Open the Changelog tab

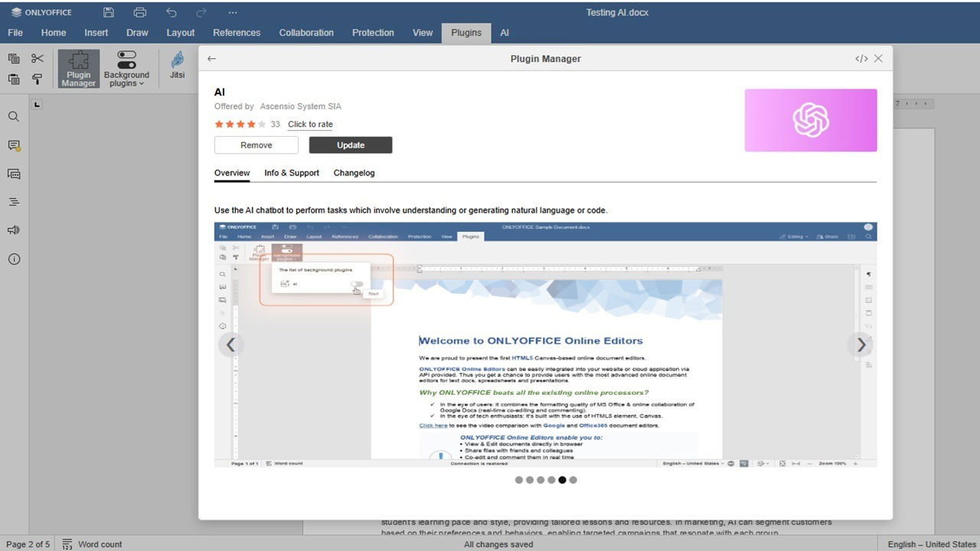(354, 173)
